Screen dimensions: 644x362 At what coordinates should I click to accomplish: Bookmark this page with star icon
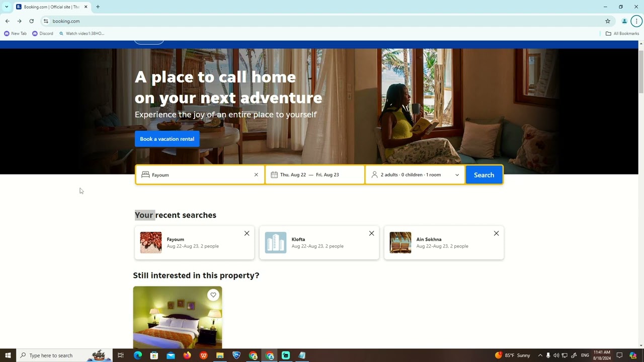tap(608, 21)
